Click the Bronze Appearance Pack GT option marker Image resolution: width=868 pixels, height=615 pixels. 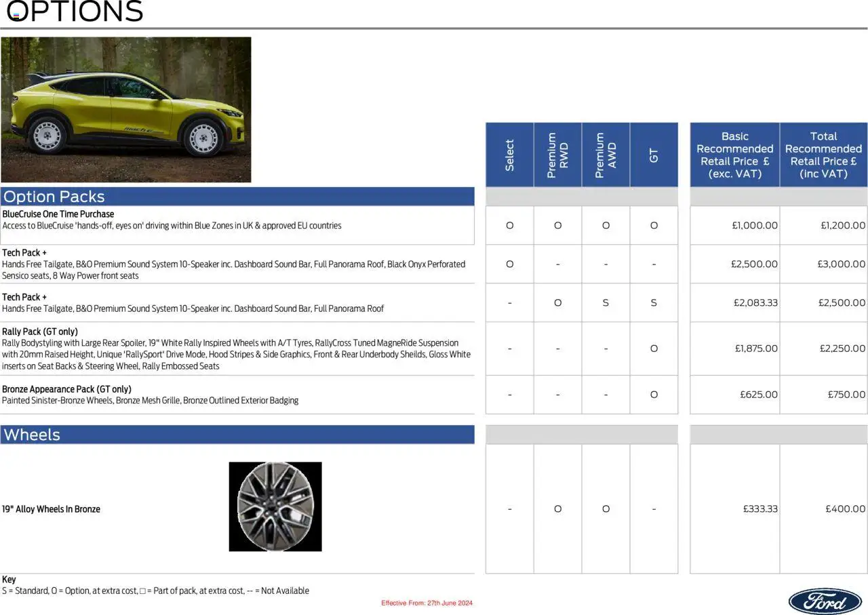[x=654, y=395]
